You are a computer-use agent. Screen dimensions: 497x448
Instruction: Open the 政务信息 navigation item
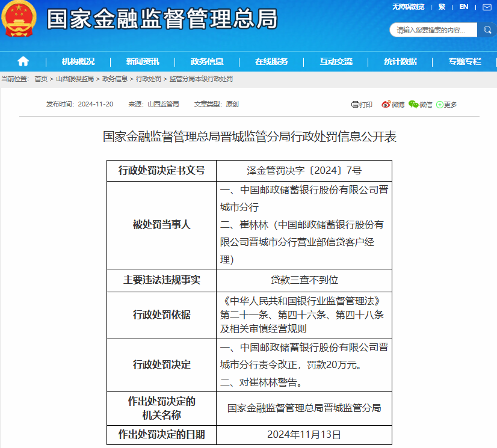tap(207, 61)
